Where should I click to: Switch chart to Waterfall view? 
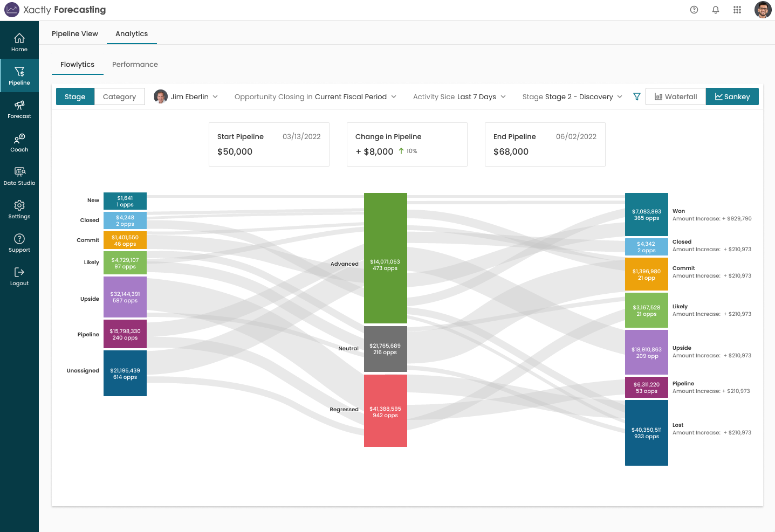pos(675,96)
